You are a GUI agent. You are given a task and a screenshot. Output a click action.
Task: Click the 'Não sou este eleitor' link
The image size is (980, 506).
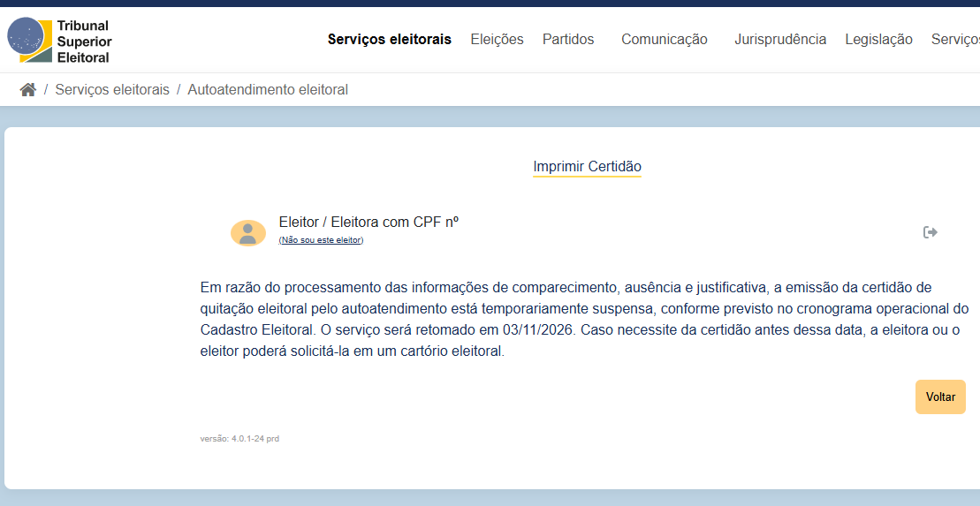click(322, 240)
